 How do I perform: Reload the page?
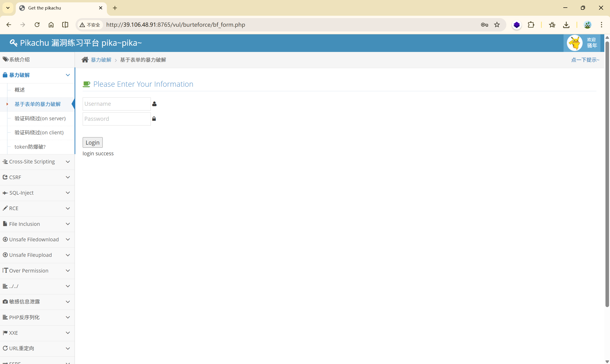(37, 25)
